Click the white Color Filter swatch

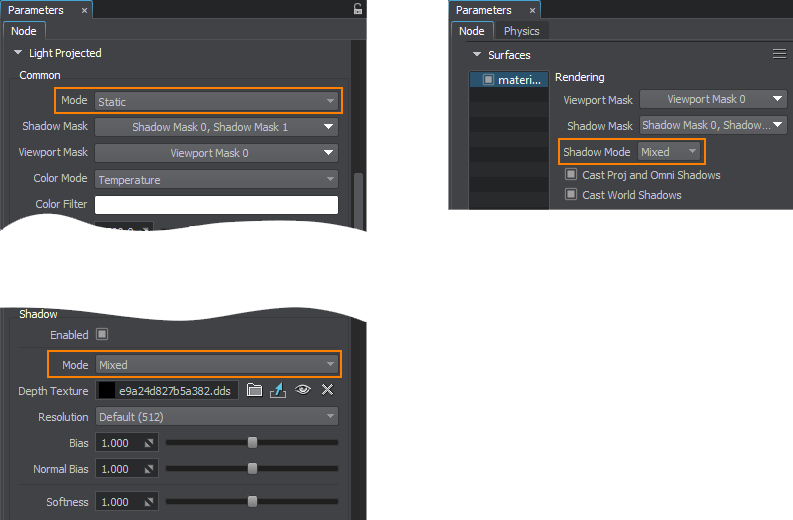[216, 205]
